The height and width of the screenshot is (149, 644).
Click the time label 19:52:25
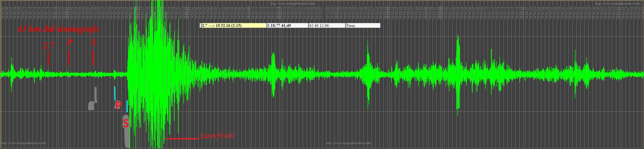click(80, 13)
